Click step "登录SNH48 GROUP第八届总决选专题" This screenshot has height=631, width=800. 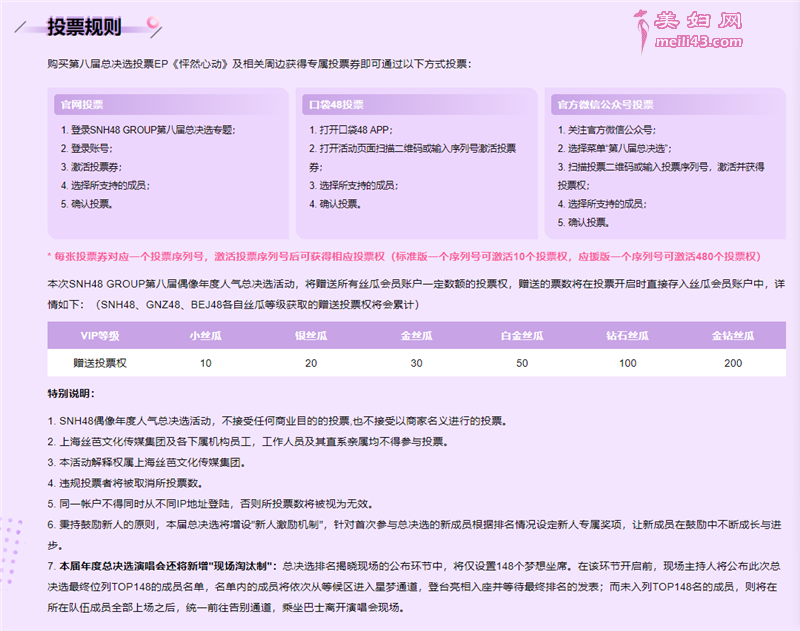(x=148, y=130)
